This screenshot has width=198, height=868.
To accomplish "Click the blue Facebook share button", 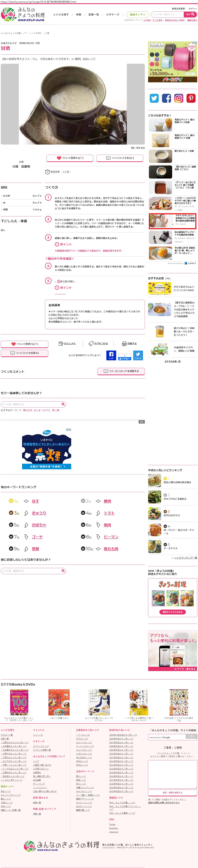I will tap(111, 355).
